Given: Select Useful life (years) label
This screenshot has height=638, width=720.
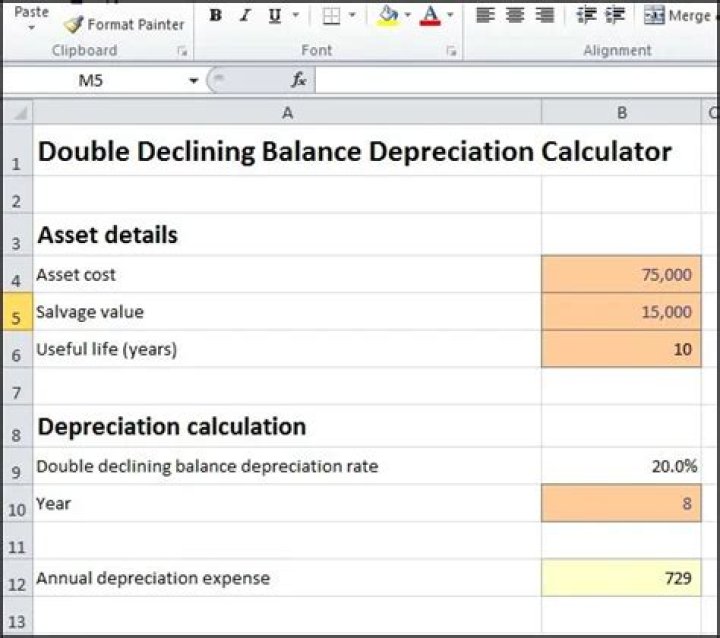Looking at the screenshot, I should point(287,349).
